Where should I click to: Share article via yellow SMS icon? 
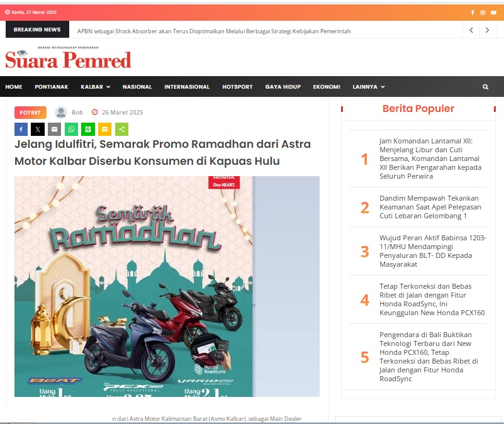pyautogui.click(x=105, y=129)
